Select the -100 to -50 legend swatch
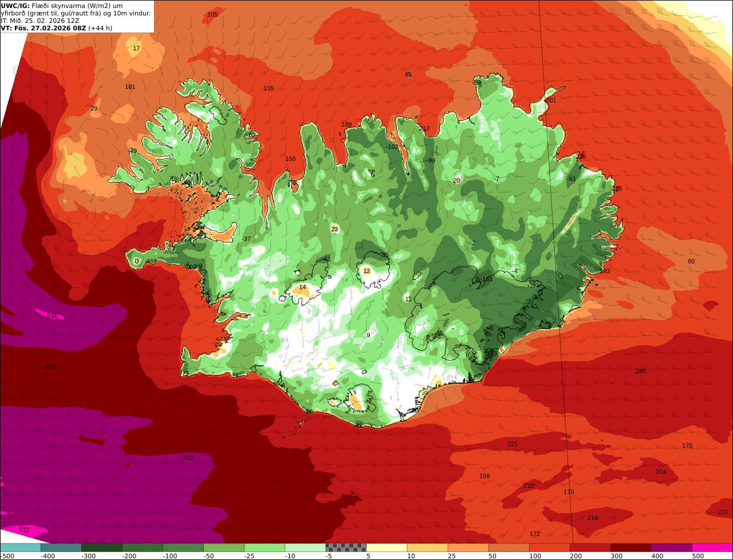 tap(183, 547)
